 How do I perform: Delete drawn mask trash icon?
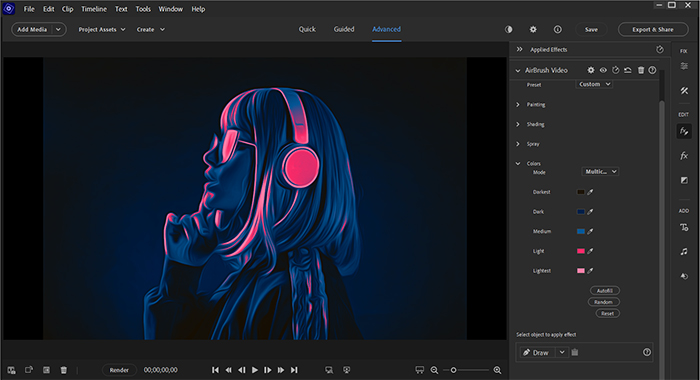[x=575, y=352]
